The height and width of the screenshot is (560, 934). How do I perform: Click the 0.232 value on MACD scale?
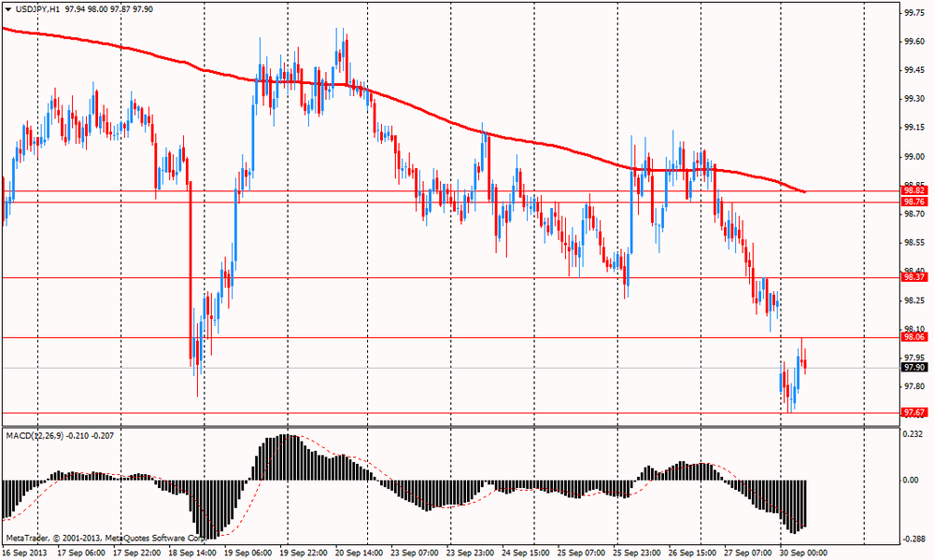913,435
